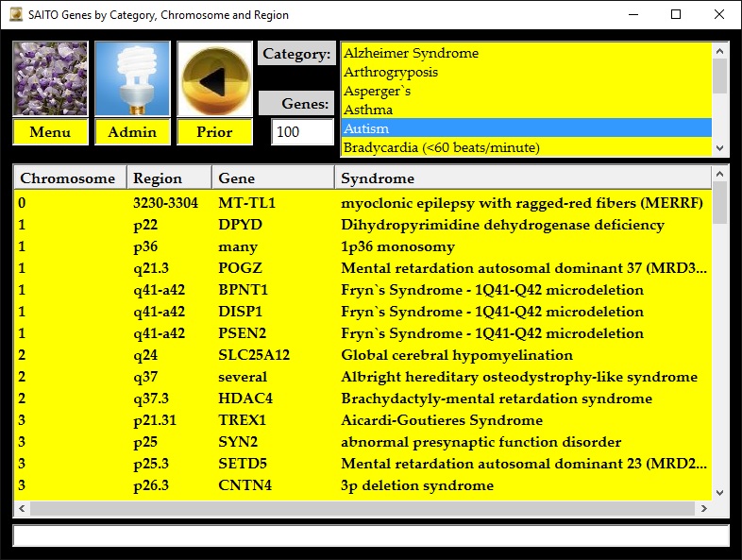Choose Bradycardia category entry

(441, 147)
